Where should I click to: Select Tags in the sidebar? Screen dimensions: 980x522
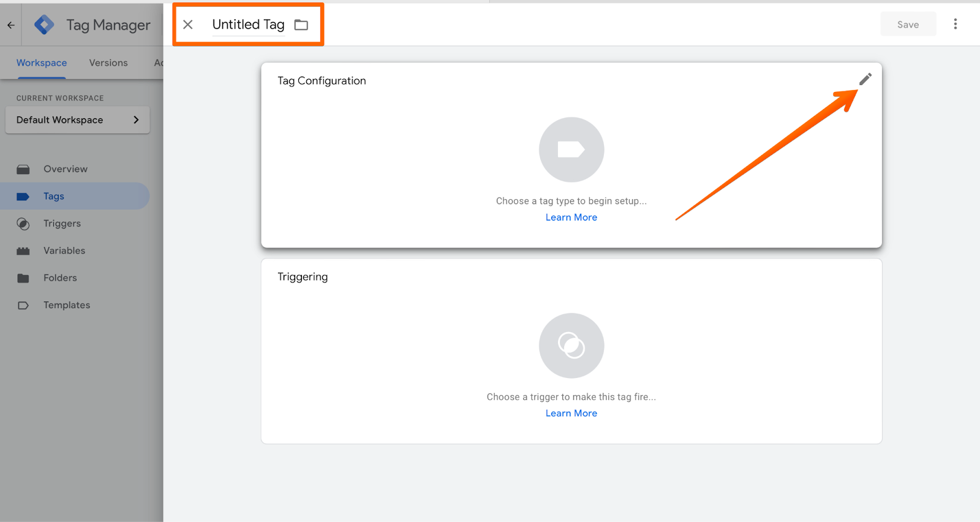point(54,196)
